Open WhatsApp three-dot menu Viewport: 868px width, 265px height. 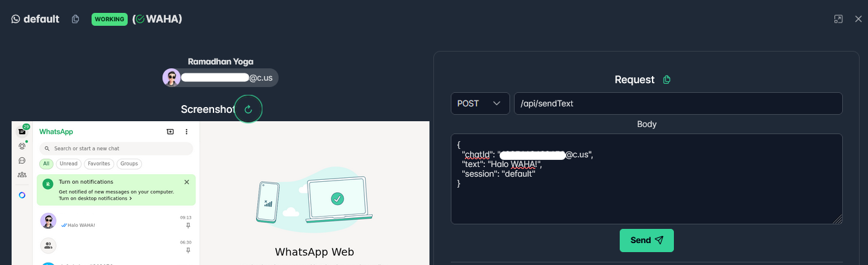(186, 132)
